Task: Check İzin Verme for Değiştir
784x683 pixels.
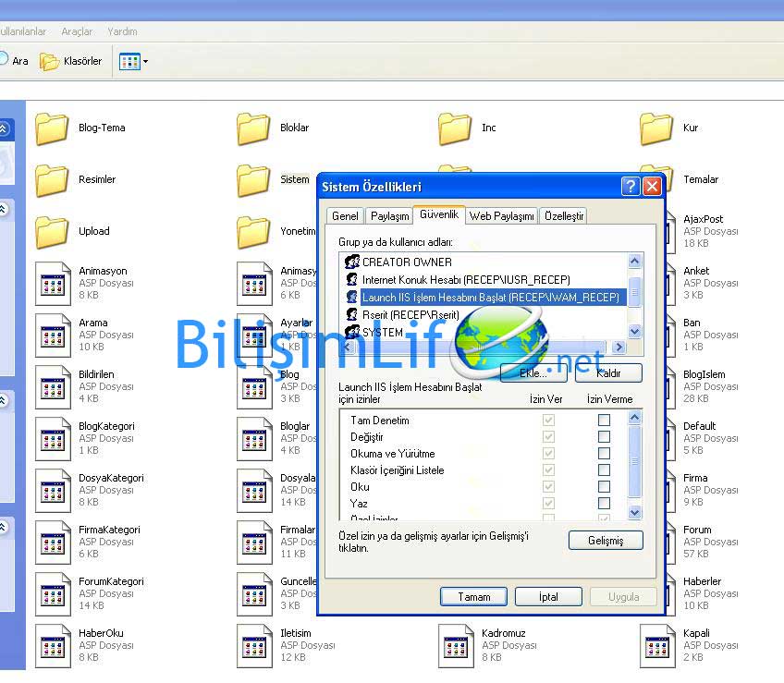Action: pos(604,436)
